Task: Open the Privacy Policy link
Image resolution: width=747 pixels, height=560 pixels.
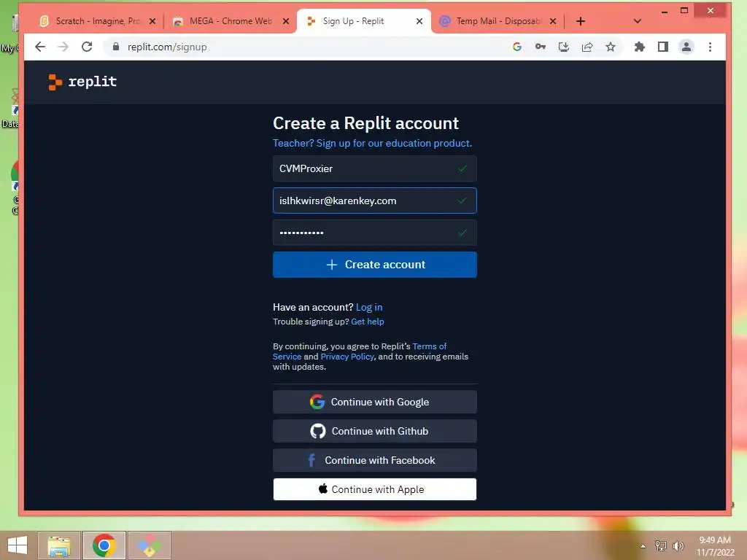Action: [347, 356]
